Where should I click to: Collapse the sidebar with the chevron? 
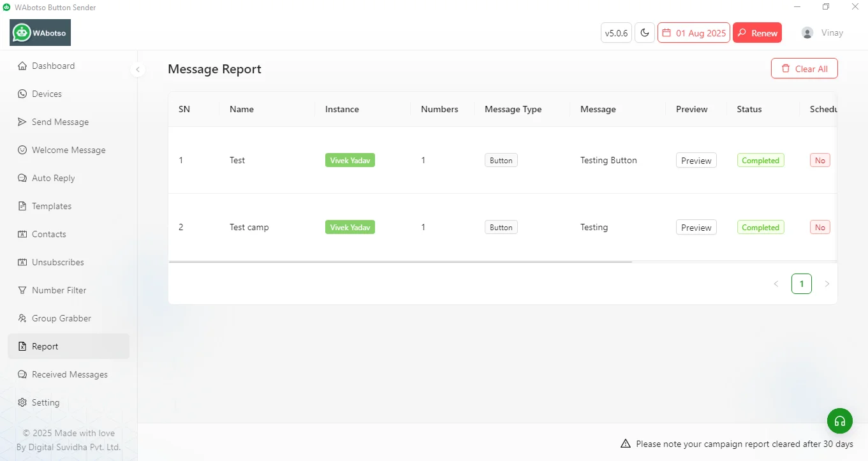[x=137, y=70]
